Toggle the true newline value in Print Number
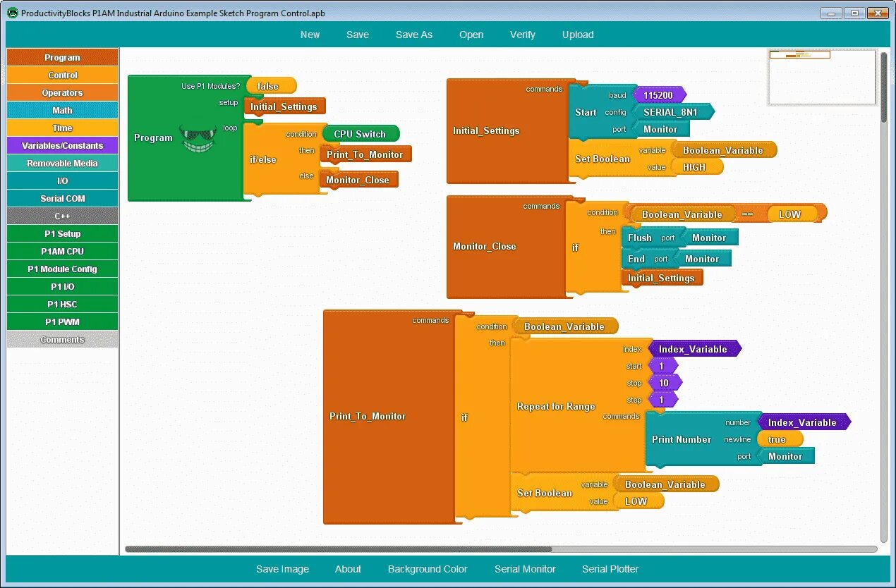The width and height of the screenshot is (896, 588). pyautogui.click(x=780, y=439)
